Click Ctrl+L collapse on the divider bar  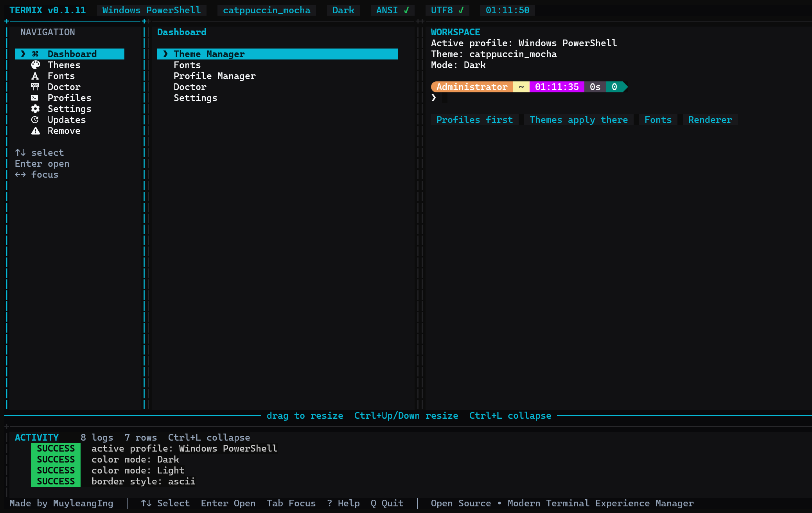click(510, 416)
